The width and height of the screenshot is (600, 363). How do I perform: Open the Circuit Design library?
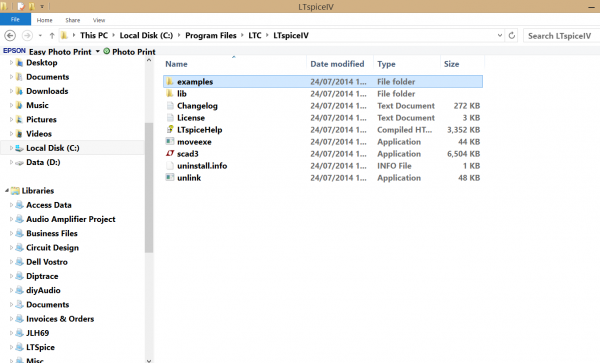pyautogui.click(x=52, y=247)
